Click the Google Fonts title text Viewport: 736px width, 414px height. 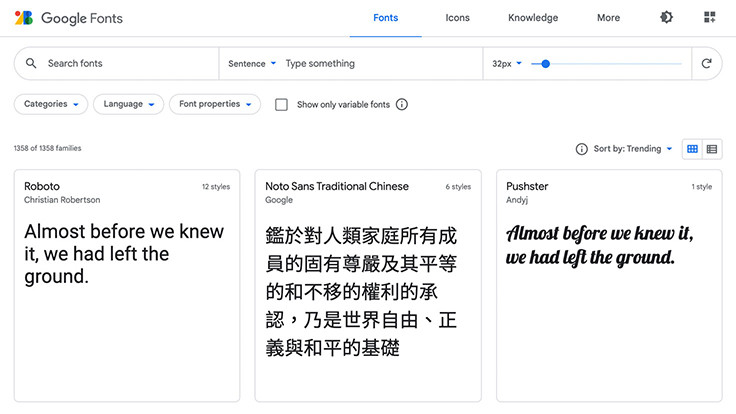click(82, 18)
